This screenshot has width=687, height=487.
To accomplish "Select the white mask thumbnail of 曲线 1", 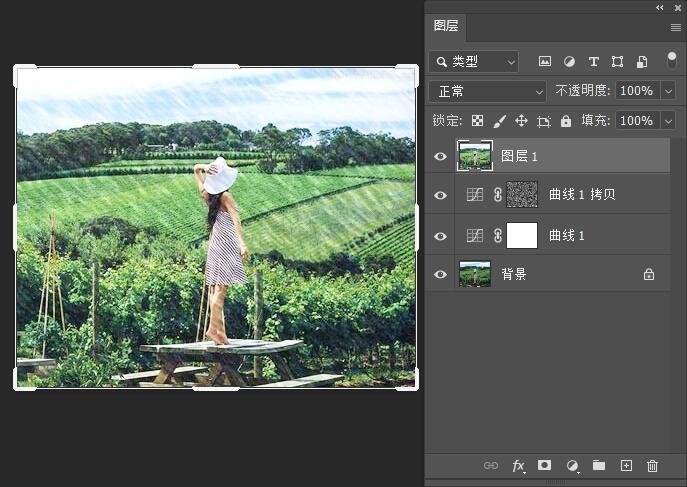I will pyautogui.click(x=522, y=236).
